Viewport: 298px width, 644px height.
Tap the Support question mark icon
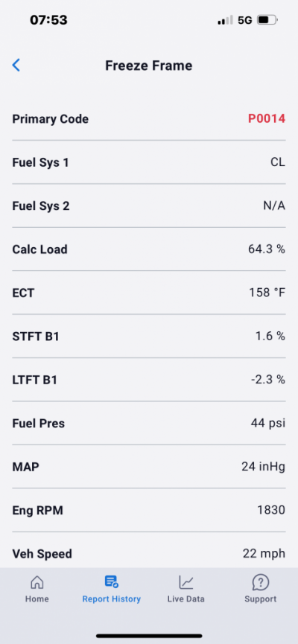click(260, 582)
